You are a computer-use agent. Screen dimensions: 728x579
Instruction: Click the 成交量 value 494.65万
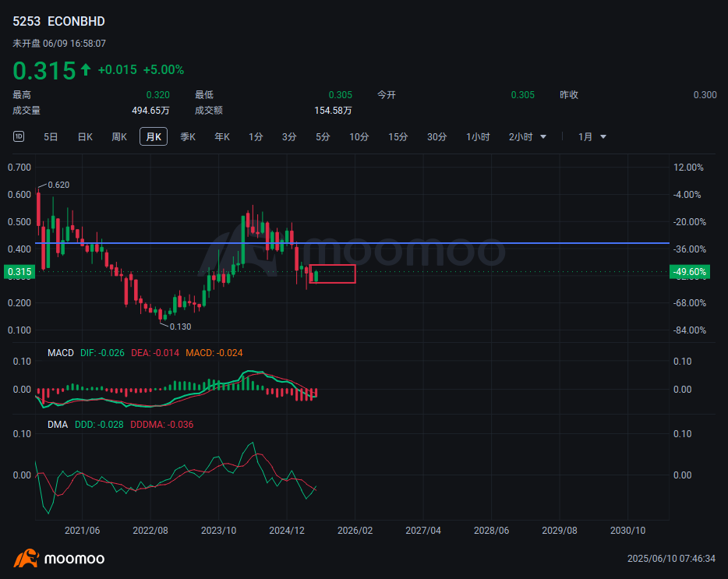151,111
